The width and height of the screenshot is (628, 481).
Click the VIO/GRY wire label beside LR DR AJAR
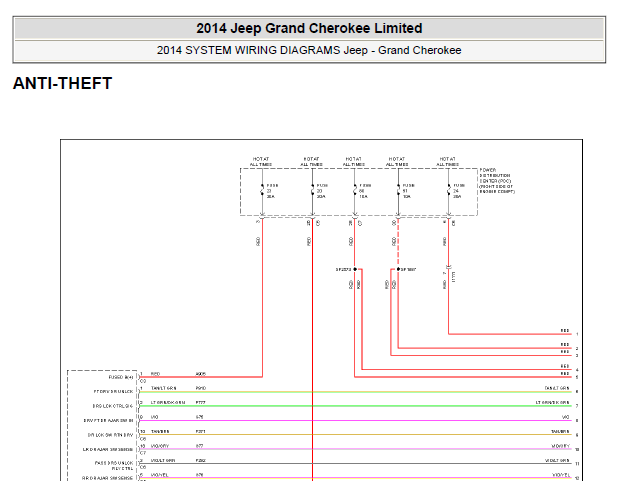[x=160, y=446]
